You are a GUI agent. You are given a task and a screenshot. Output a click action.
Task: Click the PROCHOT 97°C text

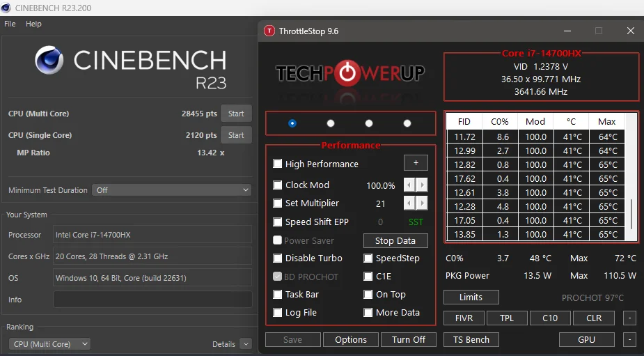[x=592, y=297]
